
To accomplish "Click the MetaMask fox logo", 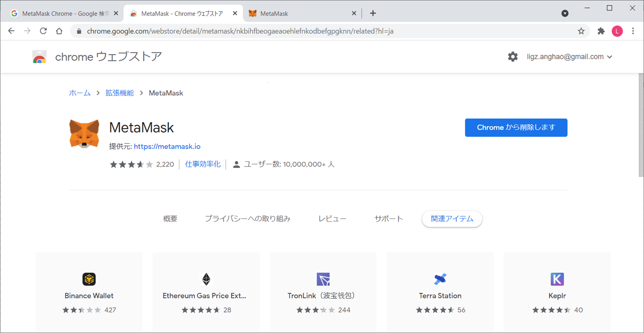I will point(84,134).
